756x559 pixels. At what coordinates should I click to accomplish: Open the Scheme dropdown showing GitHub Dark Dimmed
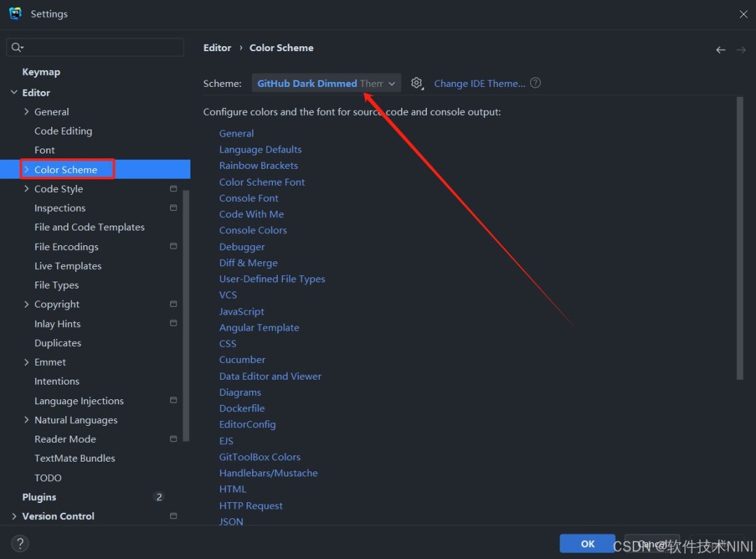326,83
